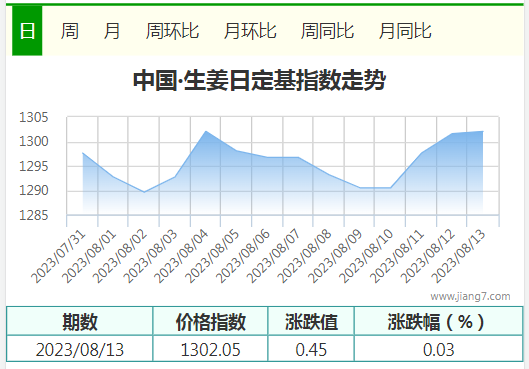
Task: Click the 期数 column header
Action: [x=80, y=321]
